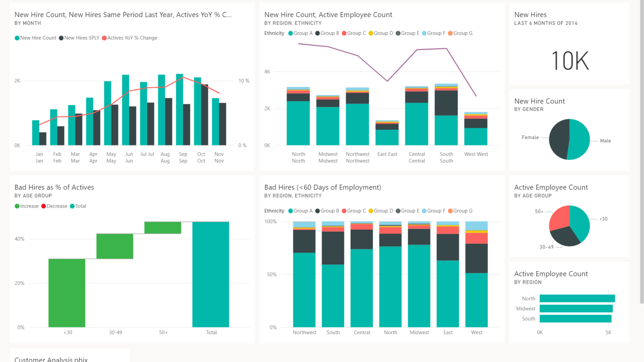This screenshot has width=644, height=362.
Task: Select the teal Total waterfall bar
Action: tap(211, 274)
